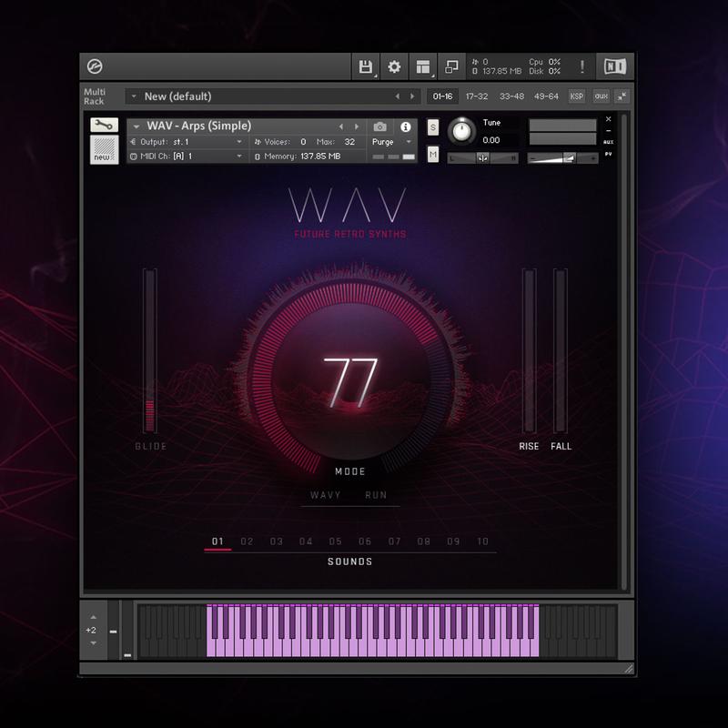Image resolution: width=728 pixels, height=728 pixels.
Task: Open the WAV - Arps instrument dropdown arrow
Action: click(x=136, y=126)
